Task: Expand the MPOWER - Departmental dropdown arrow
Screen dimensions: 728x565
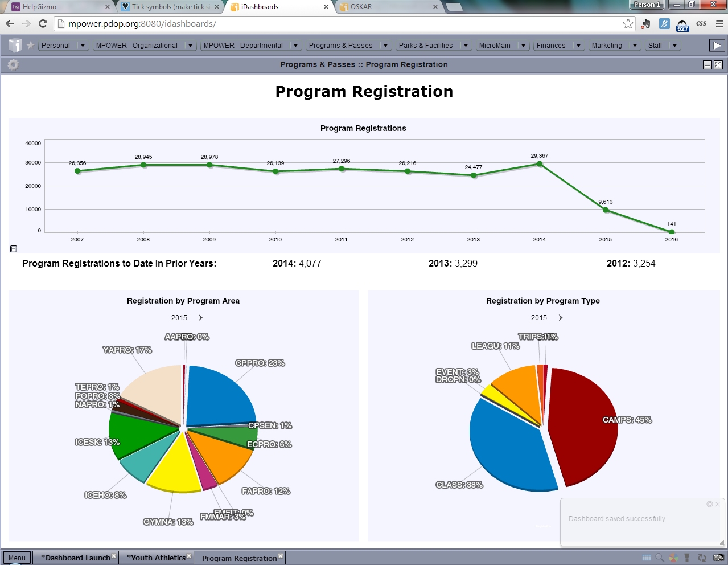Action: (295, 46)
